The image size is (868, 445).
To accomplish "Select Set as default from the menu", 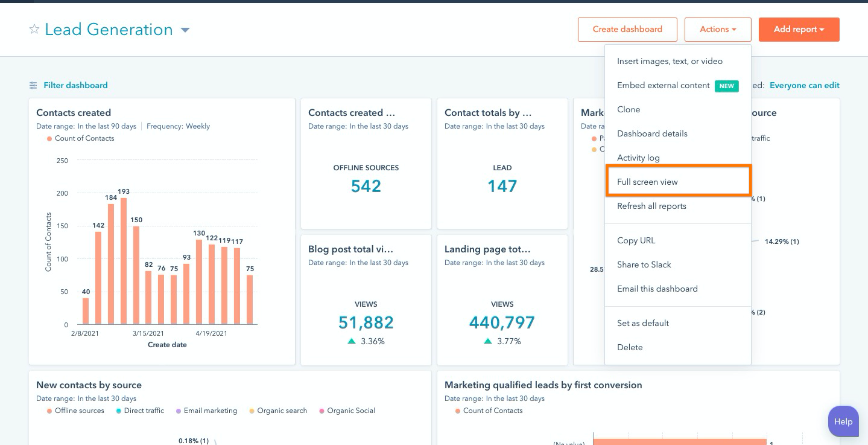I will (x=642, y=323).
